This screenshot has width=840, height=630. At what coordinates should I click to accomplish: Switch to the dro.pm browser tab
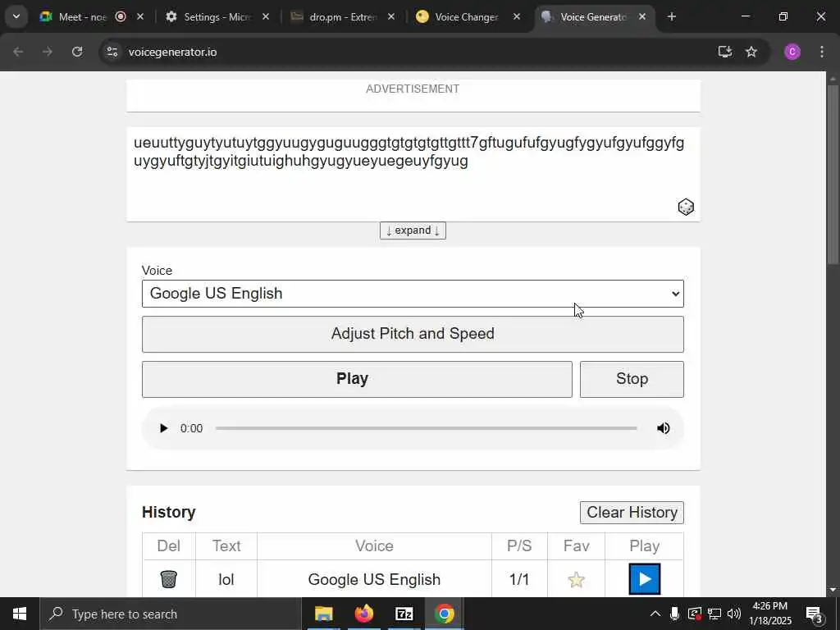click(344, 17)
